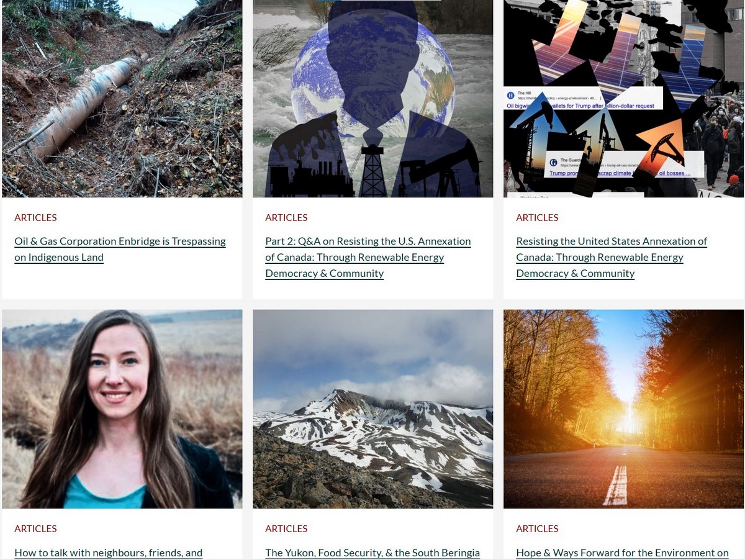The width and height of the screenshot is (745, 560).
Task: Click the sunlit forest road image
Action: [x=623, y=409]
